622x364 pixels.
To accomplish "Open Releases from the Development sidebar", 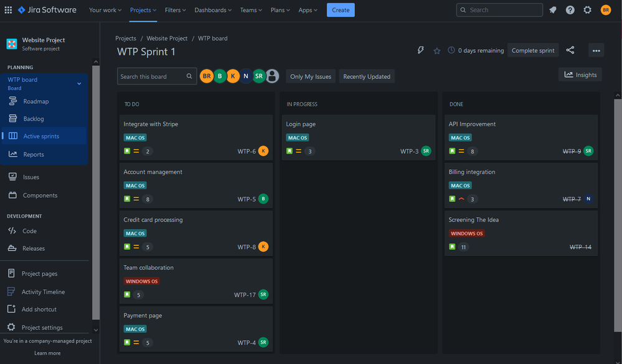I will [x=34, y=248].
